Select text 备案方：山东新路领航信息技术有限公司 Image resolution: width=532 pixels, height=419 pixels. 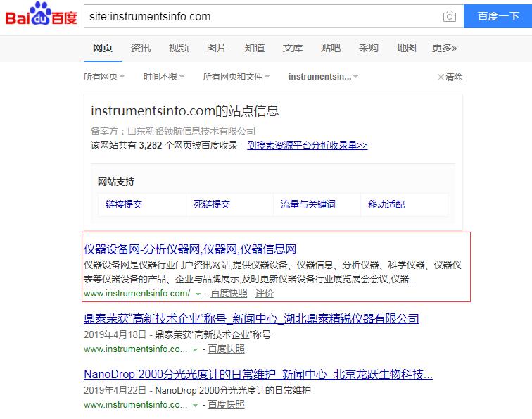(173, 131)
